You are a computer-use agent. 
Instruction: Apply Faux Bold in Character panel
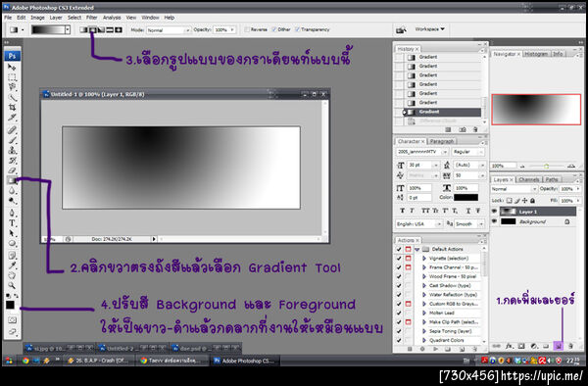point(402,211)
